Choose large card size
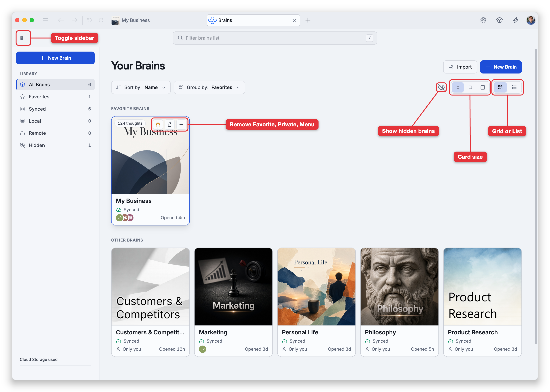Viewport: 550px width, 392px height. 482,87
